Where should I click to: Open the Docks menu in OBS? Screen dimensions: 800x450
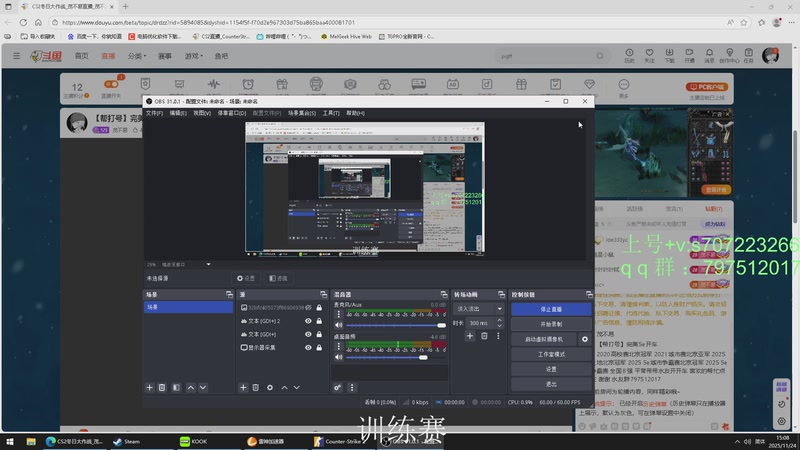232,113
